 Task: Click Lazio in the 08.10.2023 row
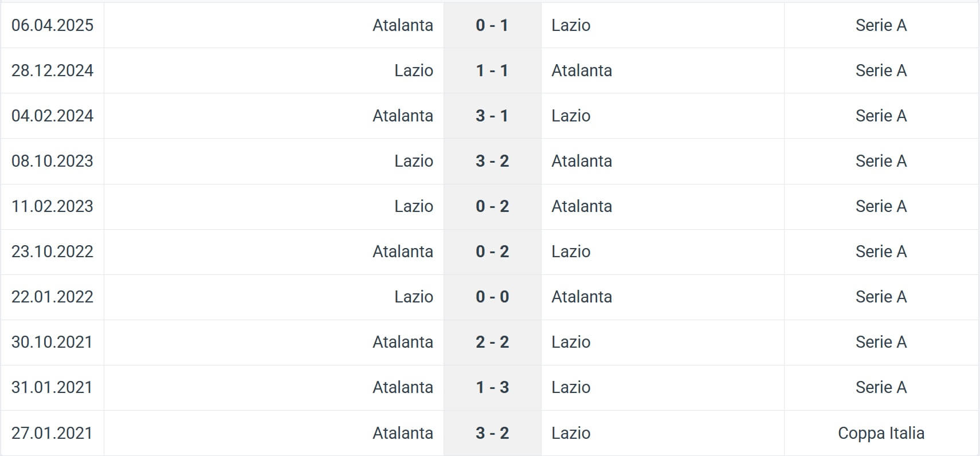(x=413, y=161)
